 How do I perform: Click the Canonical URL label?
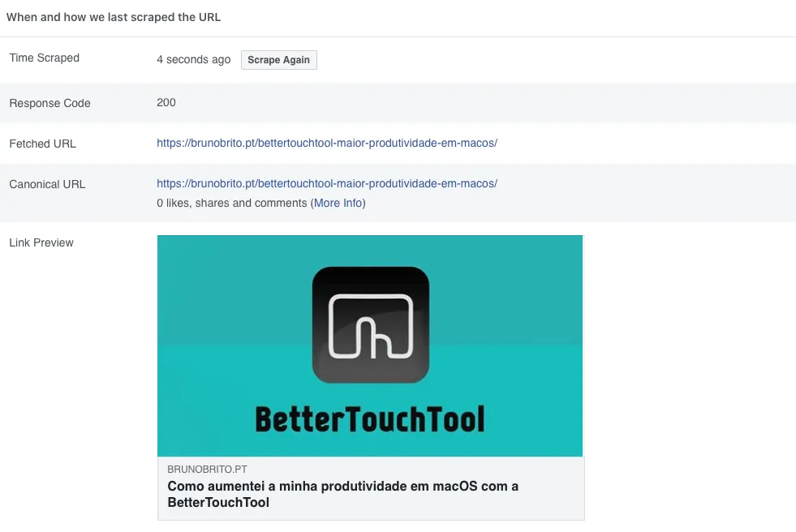47,184
